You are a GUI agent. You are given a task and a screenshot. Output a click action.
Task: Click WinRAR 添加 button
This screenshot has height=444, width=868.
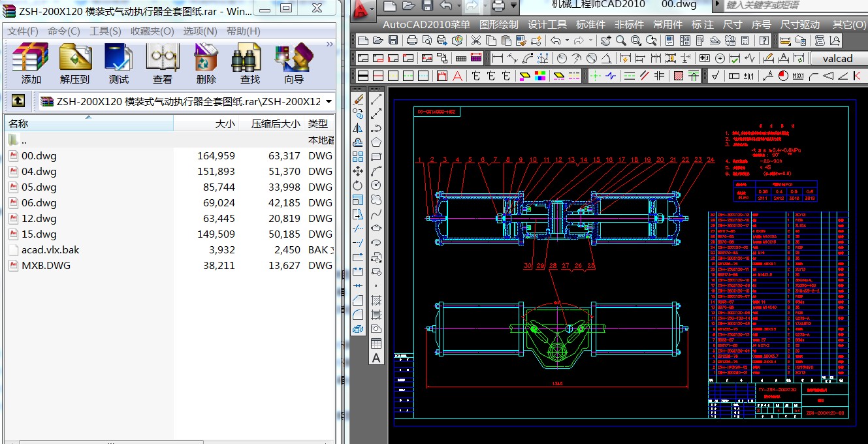pos(31,63)
